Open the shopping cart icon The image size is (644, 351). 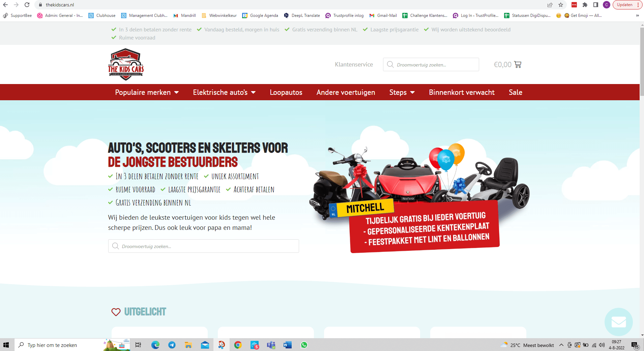point(518,64)
